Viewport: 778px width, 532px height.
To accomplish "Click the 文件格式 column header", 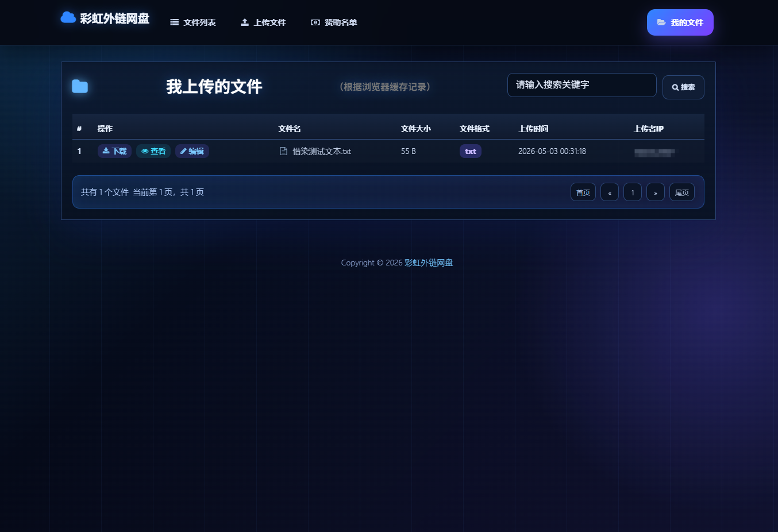I will (x=475, y=129).
